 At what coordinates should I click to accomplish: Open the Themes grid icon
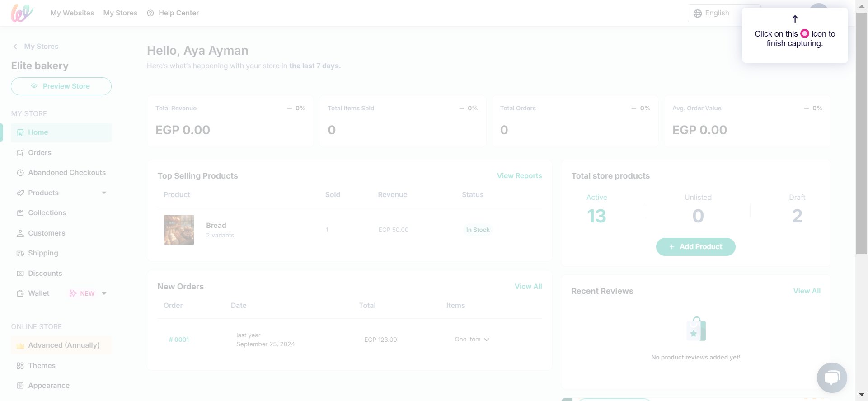[x=20, y=366]
